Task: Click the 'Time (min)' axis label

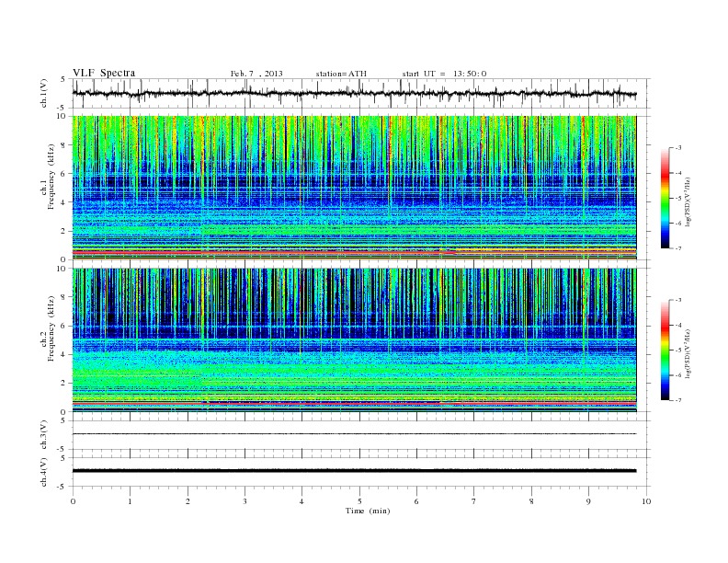Action: click(x=368, y=511)
